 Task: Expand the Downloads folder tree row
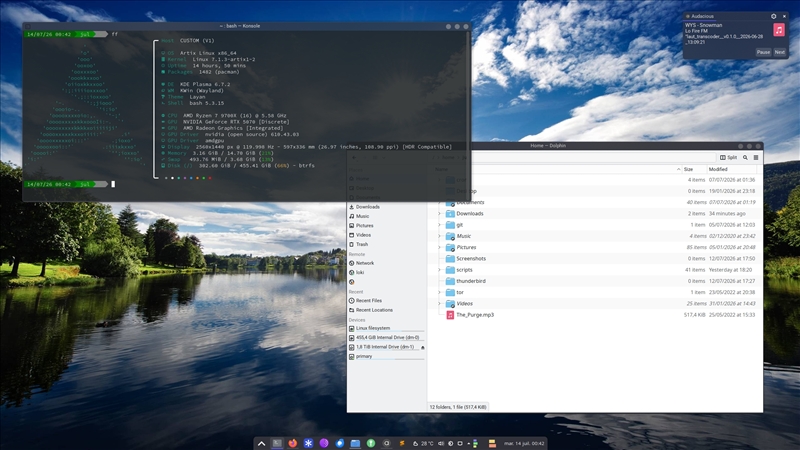(439, 214)
